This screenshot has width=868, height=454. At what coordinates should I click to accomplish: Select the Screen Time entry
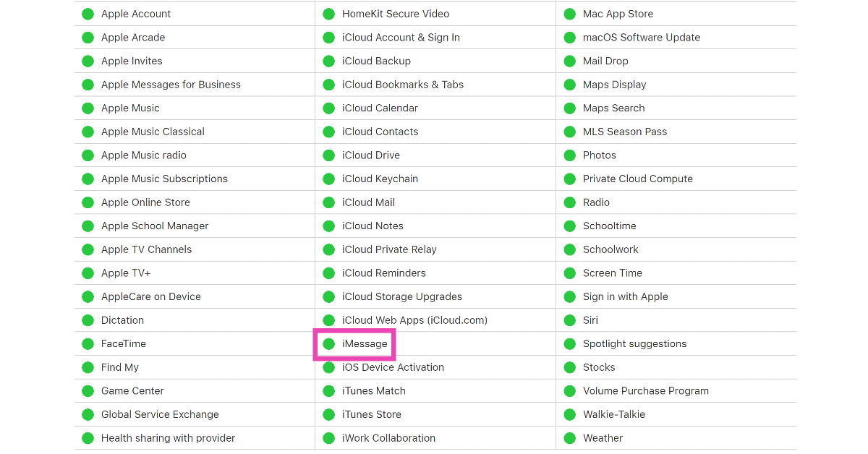[x=613, y=273]
